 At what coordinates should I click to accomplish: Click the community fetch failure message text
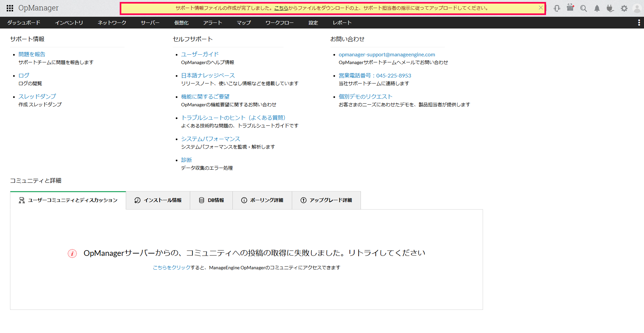click(255, 253)
